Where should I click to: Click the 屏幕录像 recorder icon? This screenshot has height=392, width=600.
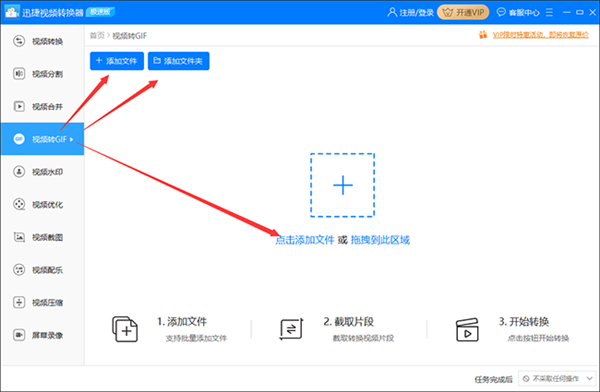pyautogui.click(x=19, y=335)
